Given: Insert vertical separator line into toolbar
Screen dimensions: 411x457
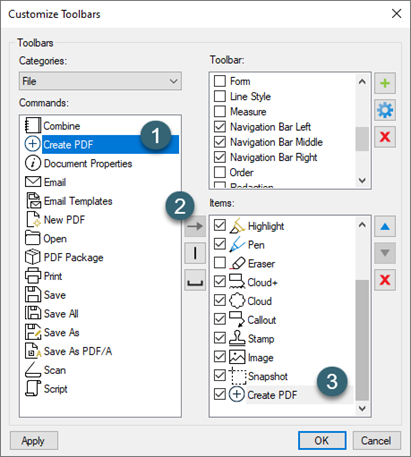Looking at the screenshot, I should 195,253.
